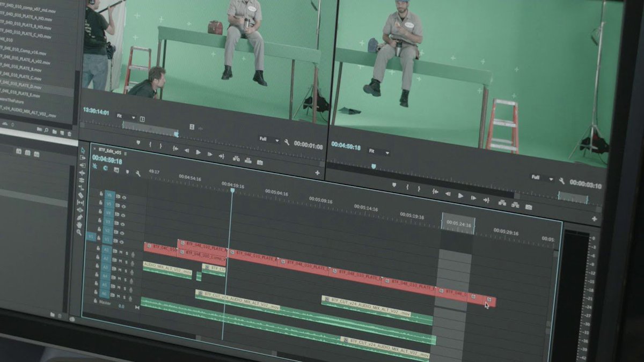Step forward one frame in source monitor
The height and width of the screenshot is (362, 644).
(210, 154)
